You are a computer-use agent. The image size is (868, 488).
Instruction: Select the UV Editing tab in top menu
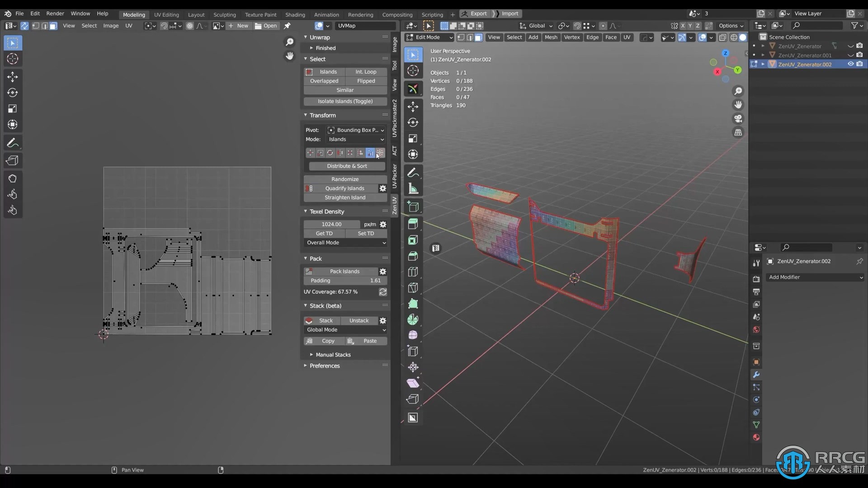pyautogui.click(x=166, y=14)
